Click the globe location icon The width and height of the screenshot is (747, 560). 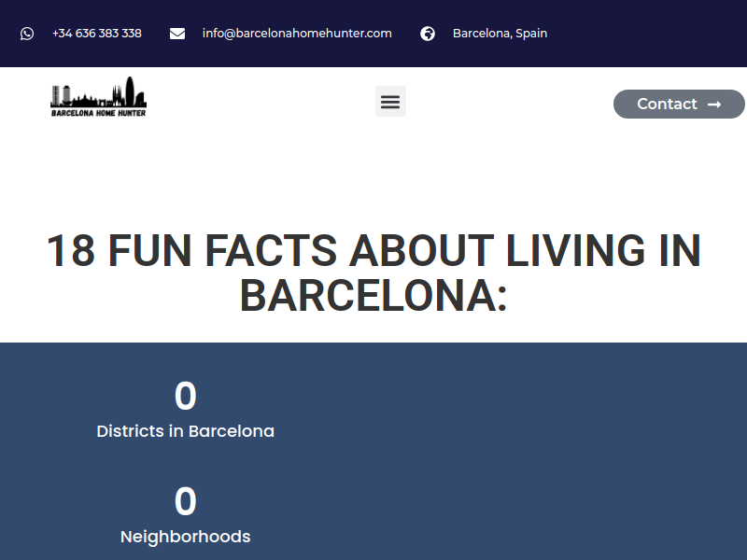pos(428,34)
